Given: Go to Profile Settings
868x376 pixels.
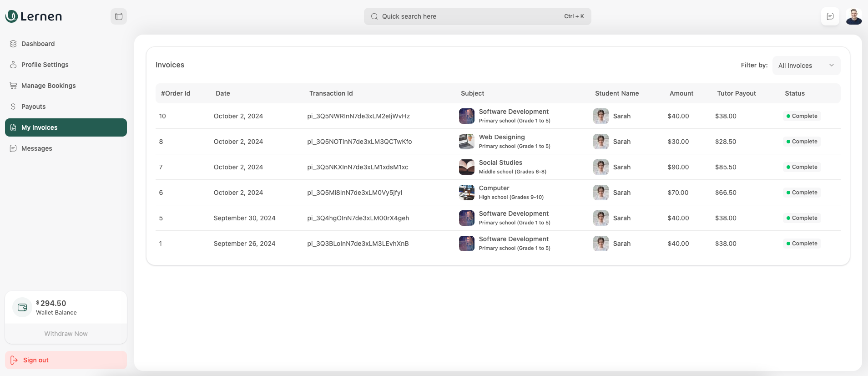Looking at the screenshot, I should (45, 65).
